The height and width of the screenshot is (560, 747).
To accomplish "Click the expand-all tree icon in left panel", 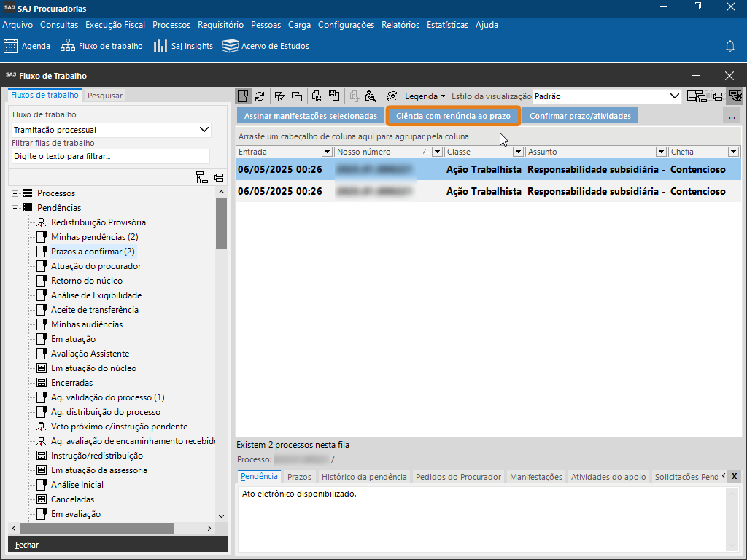I will point(202,178).
